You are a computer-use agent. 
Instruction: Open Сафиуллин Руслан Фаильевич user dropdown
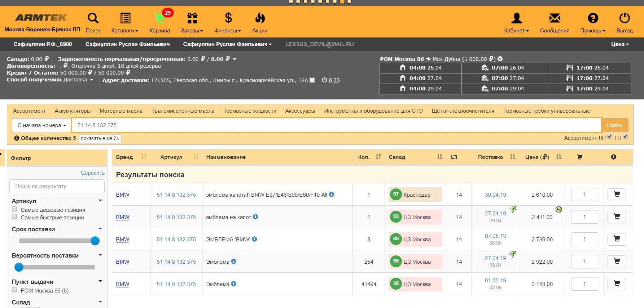[x=227, y=44]
